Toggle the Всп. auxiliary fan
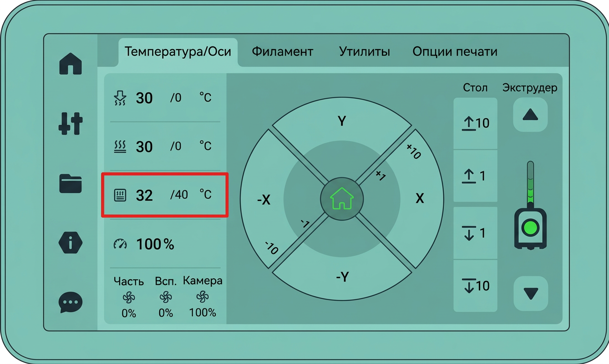 coord(166,297)
